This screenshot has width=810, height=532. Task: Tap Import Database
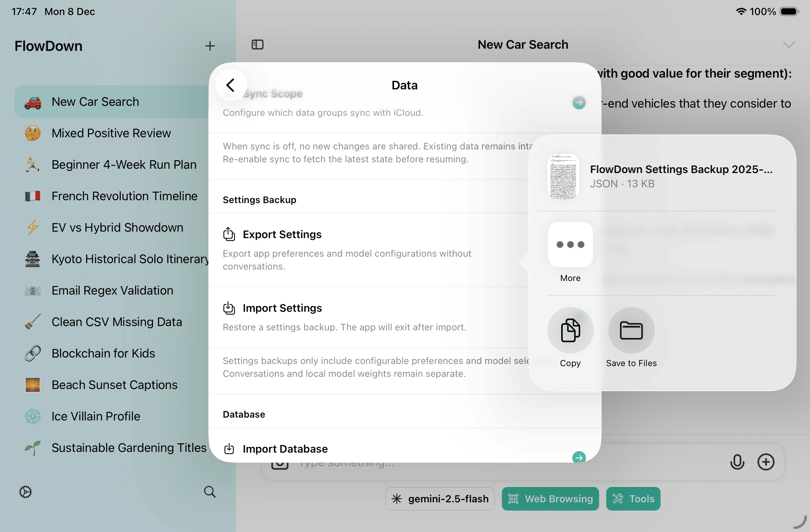pyautogui.click(x=285, y=449)
